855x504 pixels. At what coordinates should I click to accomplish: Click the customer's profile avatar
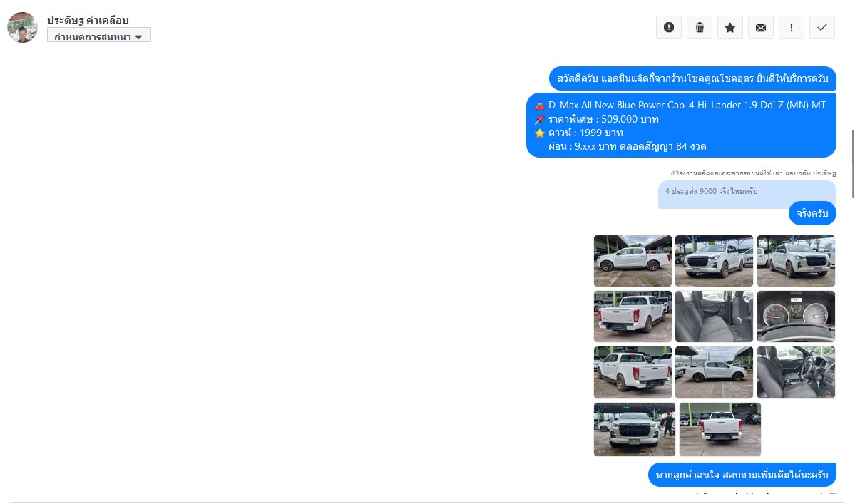tap(22, 27)
